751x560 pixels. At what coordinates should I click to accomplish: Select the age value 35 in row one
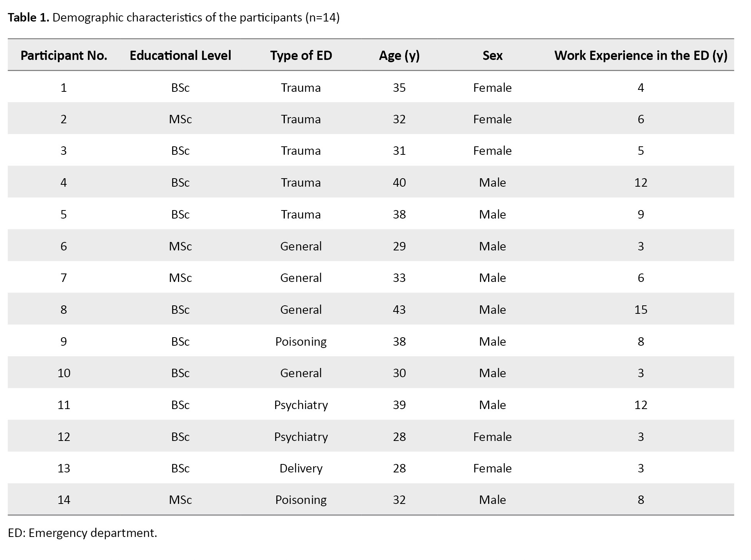[x=399, y=88]
